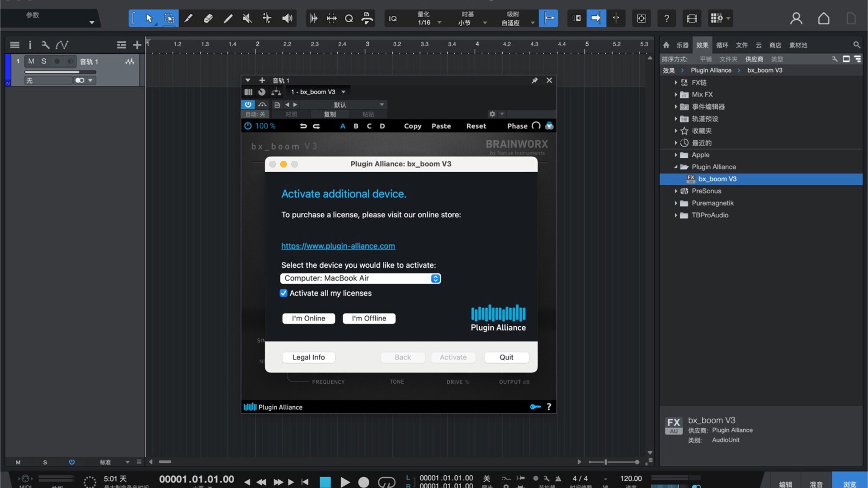Open the Start page home icon
Image resolution: width=868 pixels, height=488 pixels.
824,19
